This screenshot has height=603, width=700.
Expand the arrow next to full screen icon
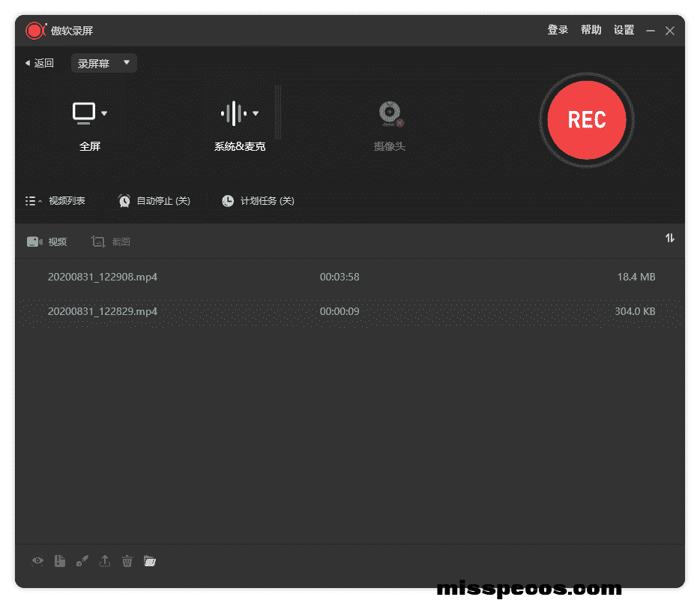tap(104, 114)
